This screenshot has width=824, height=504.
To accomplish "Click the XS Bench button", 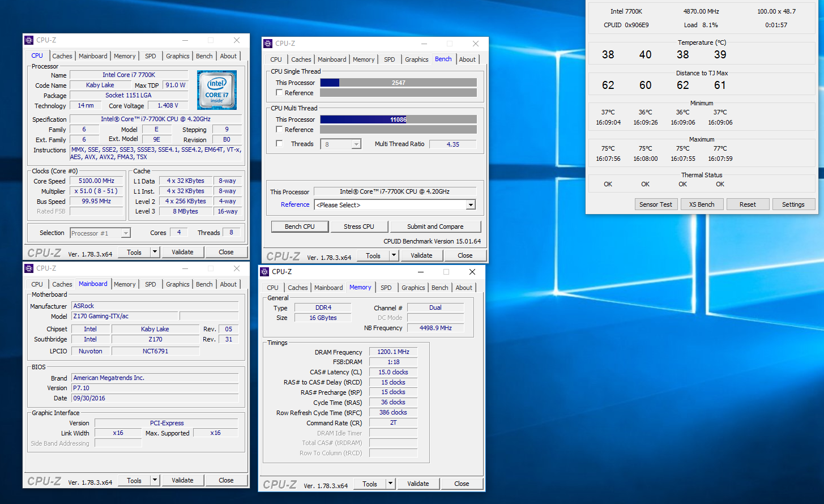I will tap(702, 204).
